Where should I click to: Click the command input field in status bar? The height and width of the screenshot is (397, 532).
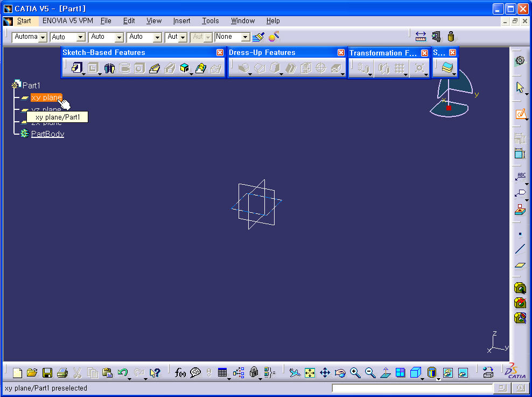coord(412,388)
